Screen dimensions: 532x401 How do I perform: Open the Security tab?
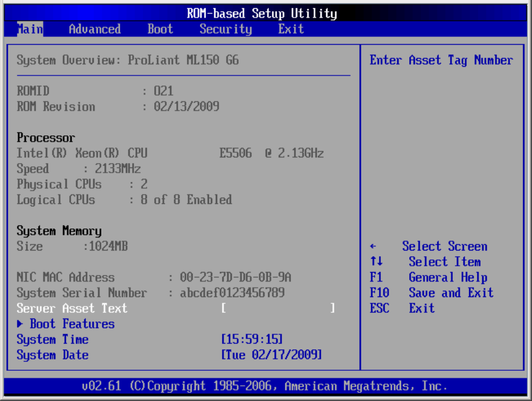click(x=225, y=29)
